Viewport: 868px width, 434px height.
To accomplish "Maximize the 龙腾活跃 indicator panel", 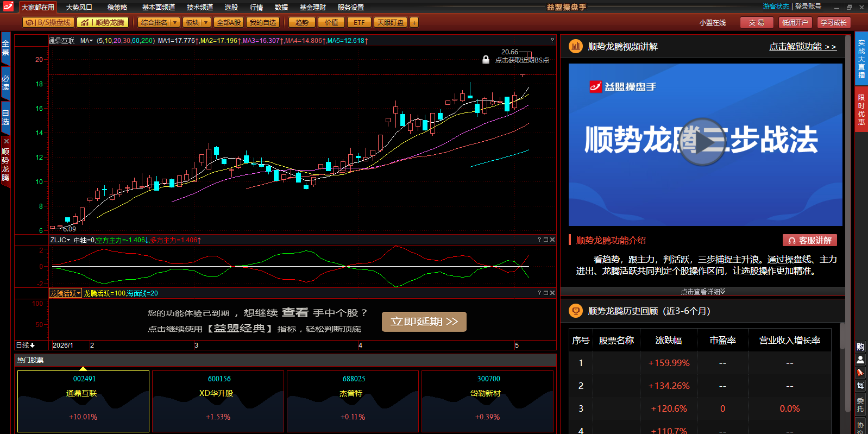I will (546, 293).
